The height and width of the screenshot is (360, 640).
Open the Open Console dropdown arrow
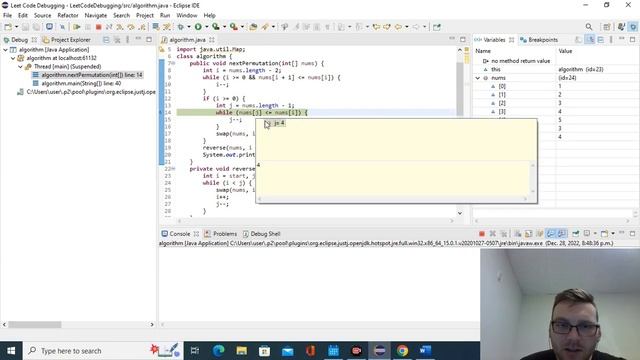(x=613, y=234)
